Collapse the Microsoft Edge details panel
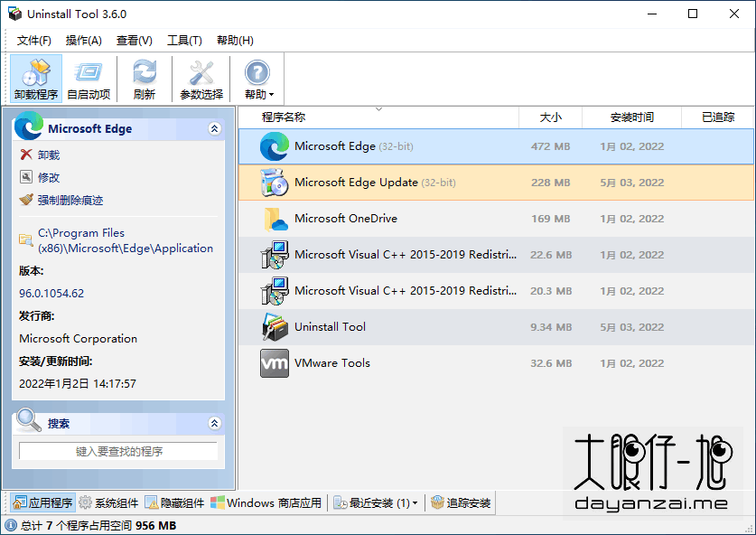Screen dimensions: 756x535 tap(215, 128)
